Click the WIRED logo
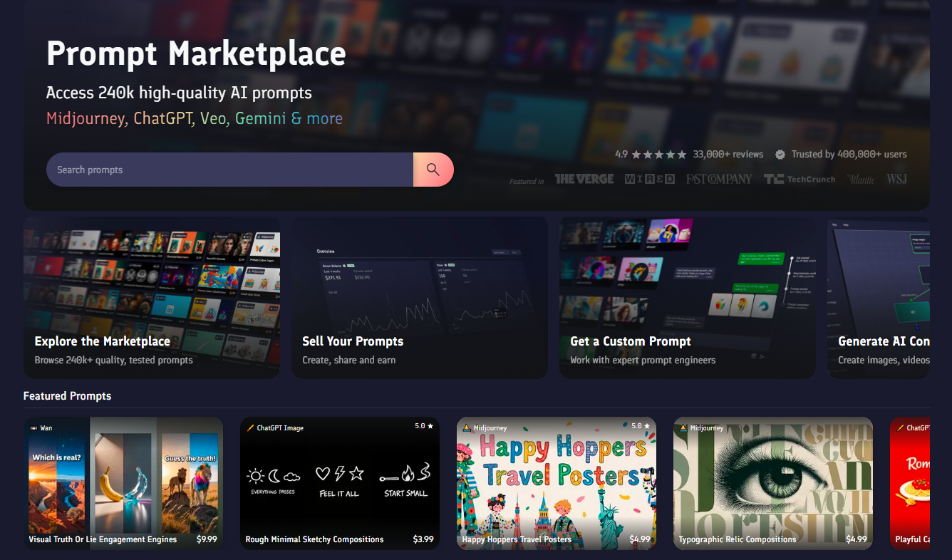This screenshot has height=560, width=952. [650, 180]
